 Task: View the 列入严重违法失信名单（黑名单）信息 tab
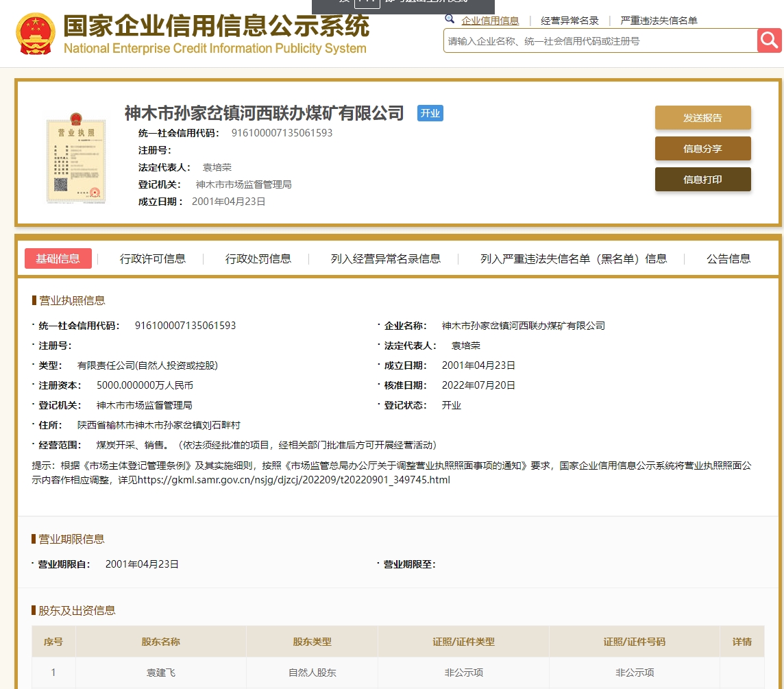coord(574,258)
